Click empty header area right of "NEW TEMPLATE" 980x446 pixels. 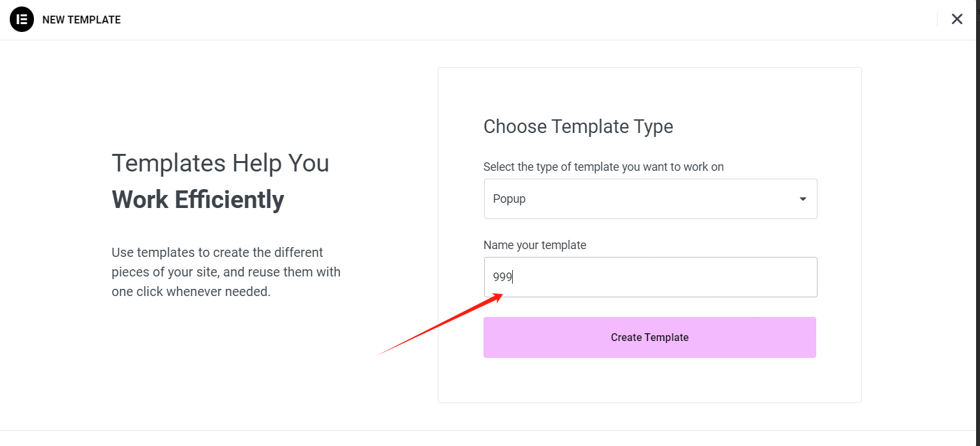pyautogui.click(x=522, y=20)
